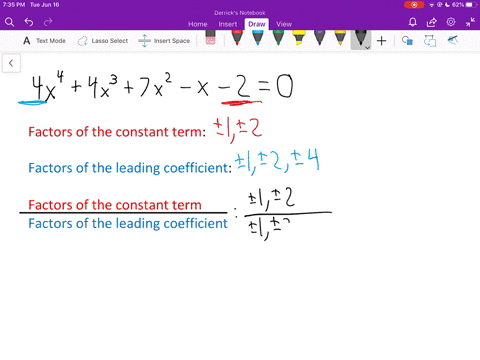Open the Home tab
The image size is (480, 360).
click(x=198, y=24)
